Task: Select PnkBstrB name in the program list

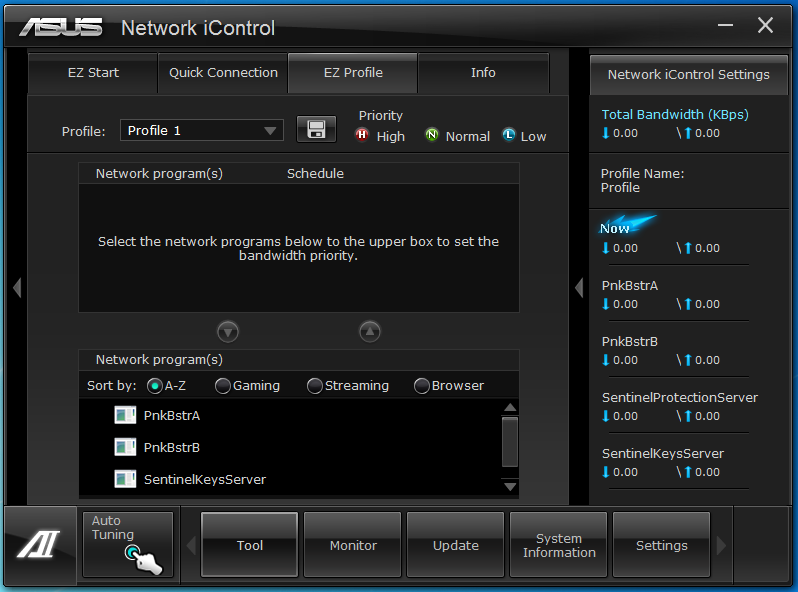Action: (x=172, y=447)
